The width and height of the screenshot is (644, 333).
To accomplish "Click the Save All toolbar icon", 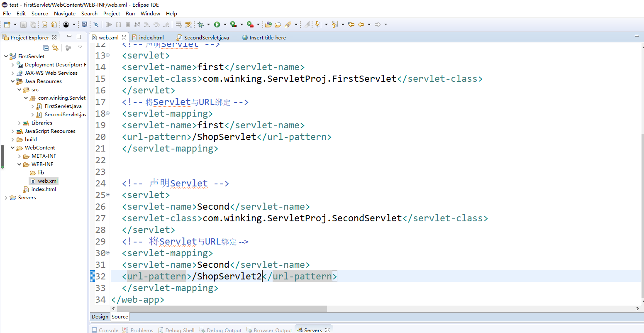I will click(x=32, y=24).
